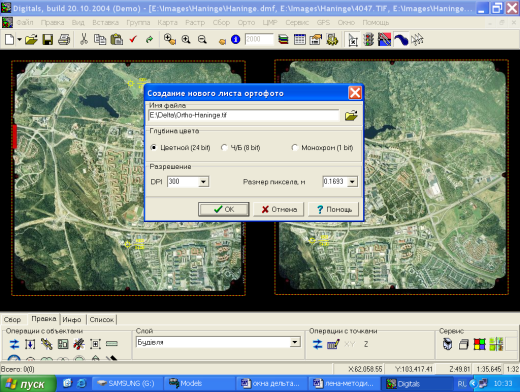Open the pixel size dropdown
Image resolution: width=520 pixels, height=392 pixels.
coord(352,182)
